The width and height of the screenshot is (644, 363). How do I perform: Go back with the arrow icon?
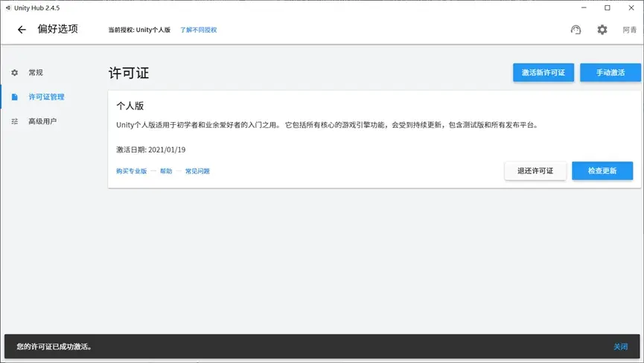(x=22, y=30)
